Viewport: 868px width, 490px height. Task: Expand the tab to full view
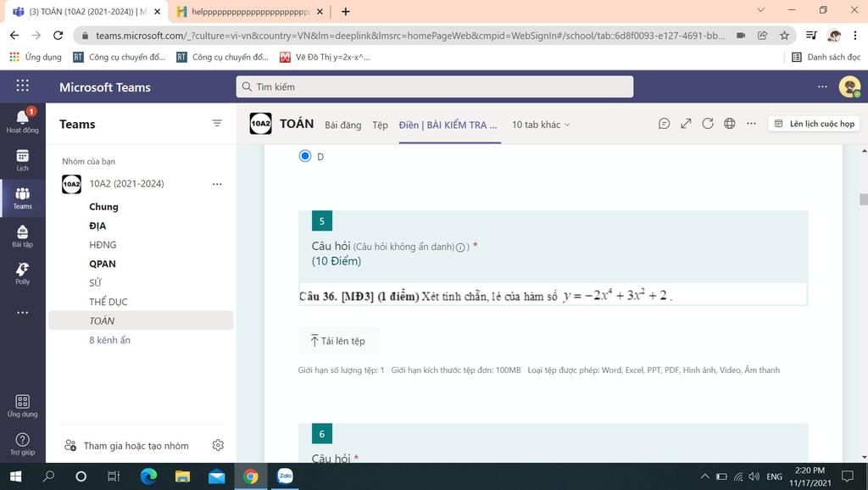(x=686, y=124)
